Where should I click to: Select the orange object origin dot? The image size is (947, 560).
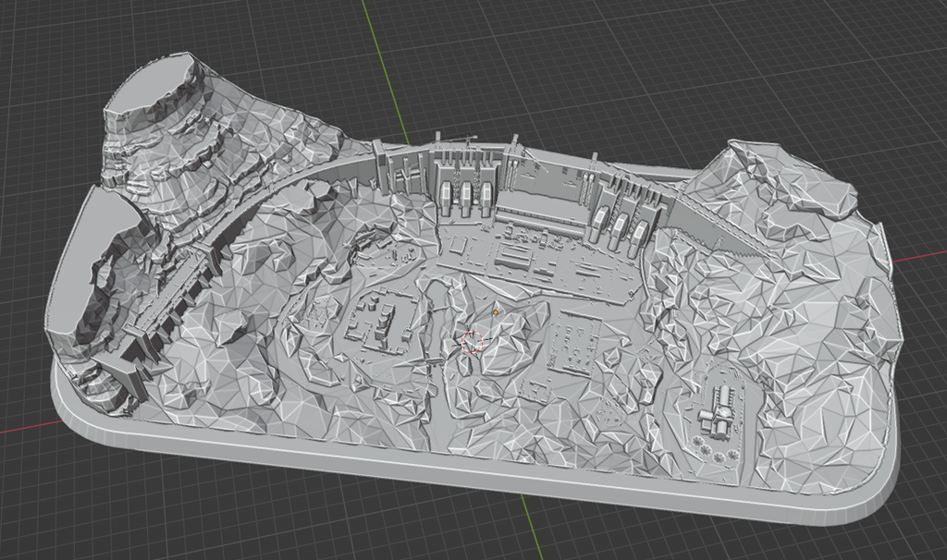tap(496, 312)
